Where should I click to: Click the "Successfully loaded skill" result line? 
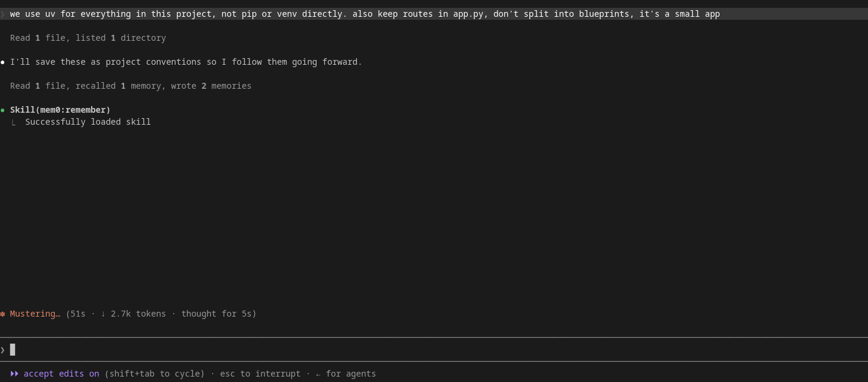(x=88, y=122)
